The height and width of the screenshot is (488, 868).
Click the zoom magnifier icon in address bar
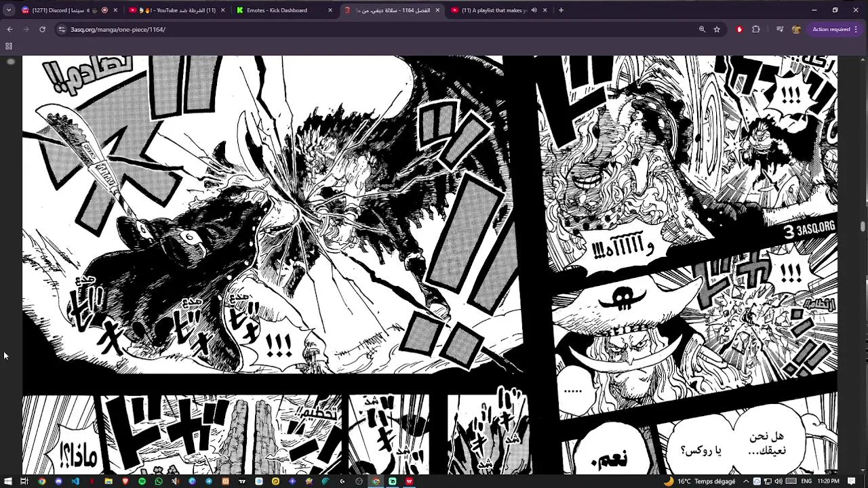(x=702, y=29)
